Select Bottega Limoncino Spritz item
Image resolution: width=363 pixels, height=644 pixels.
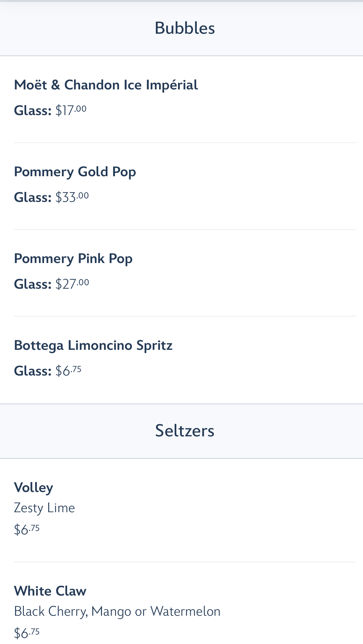pyautogui.click(x=93, y=346)
